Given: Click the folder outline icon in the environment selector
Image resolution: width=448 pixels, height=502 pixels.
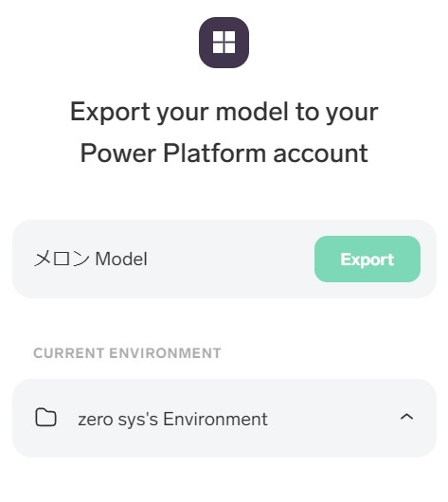Looking at the screenshot, I should (45, 417).
